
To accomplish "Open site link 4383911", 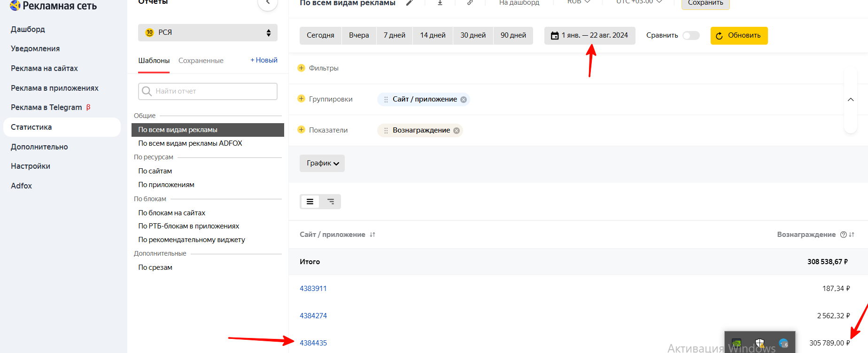I will pyautogui.click(x=313, y=289).
